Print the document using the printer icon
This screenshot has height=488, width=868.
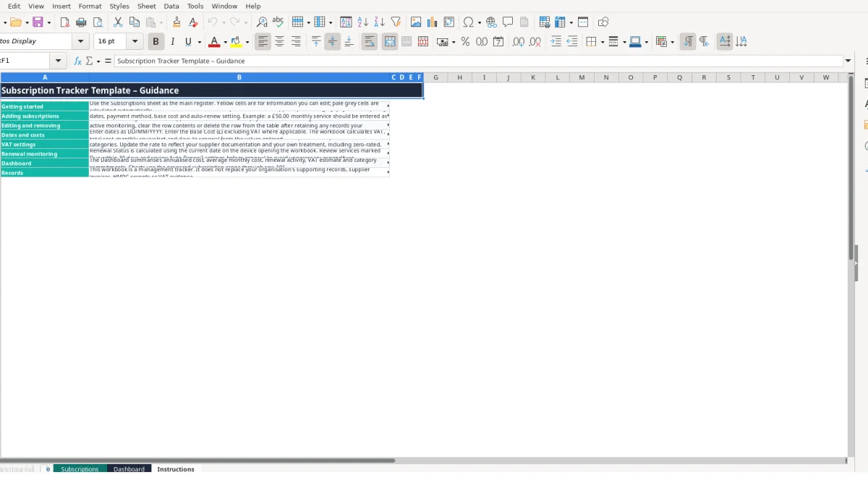tap(81, 22)
